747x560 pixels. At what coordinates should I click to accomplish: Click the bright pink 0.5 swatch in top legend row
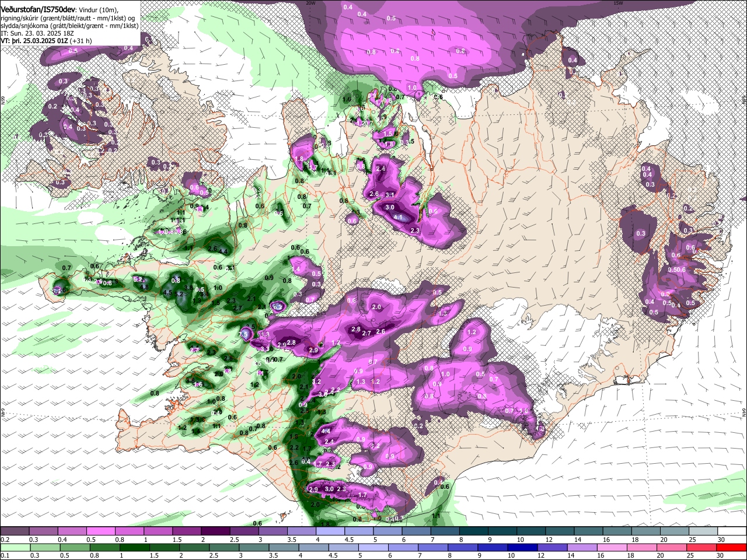click(100, 531)
